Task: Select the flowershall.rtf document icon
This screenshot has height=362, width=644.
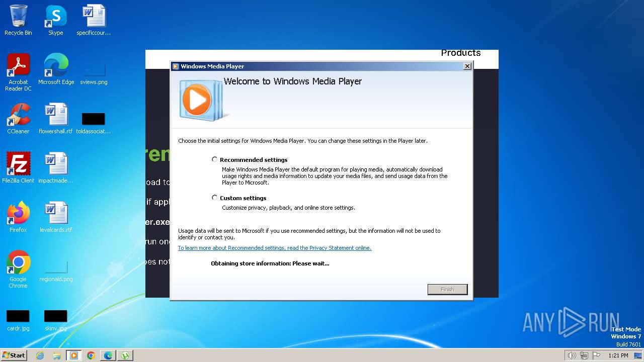Action: tap(56, 118)
